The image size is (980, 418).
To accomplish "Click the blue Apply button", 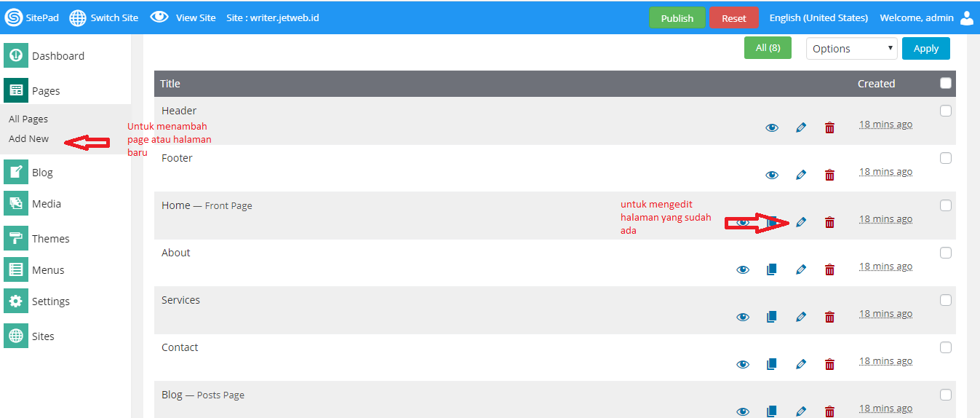I will click(x=926, y=49).
